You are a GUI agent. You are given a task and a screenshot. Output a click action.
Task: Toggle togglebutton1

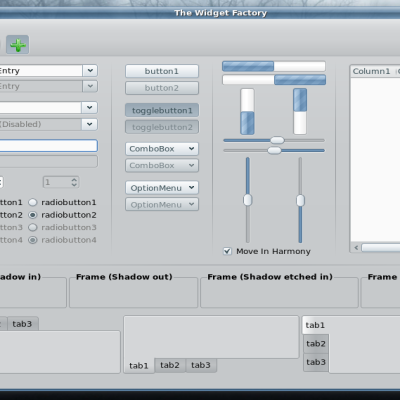click(162, 110)
